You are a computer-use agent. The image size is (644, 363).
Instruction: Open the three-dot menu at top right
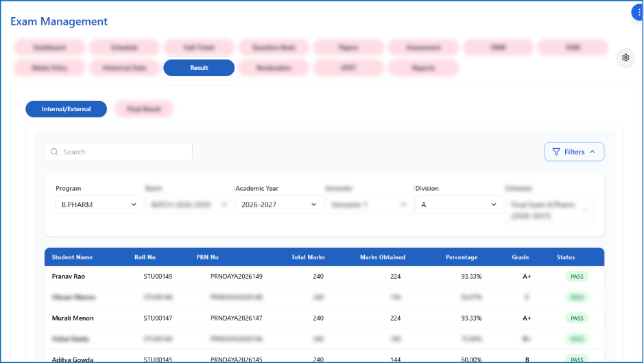(639, 13)
